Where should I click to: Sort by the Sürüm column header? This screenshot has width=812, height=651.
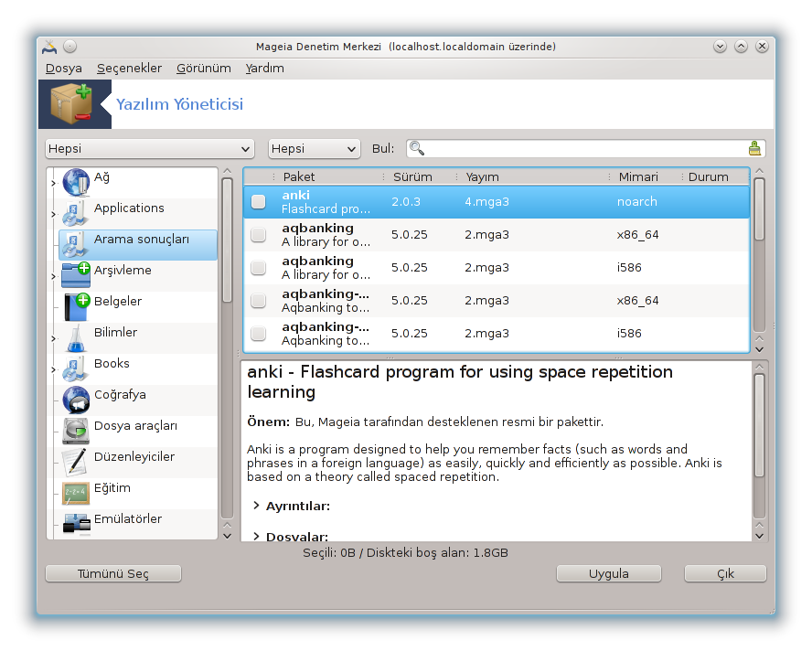(x=420, y=176)
